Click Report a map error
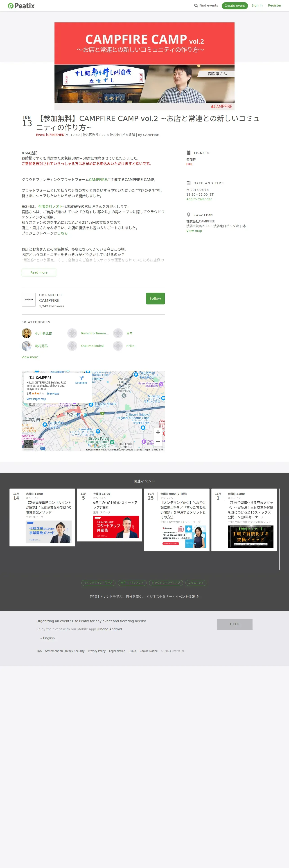Image resolution: width=289 pixels, height=868 pixels. (154, 450)
